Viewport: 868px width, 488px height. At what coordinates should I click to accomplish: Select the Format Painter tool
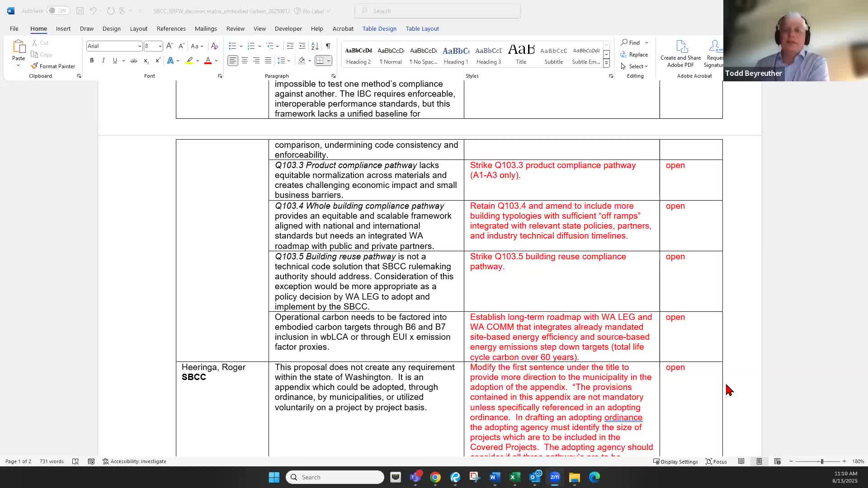[x=53, y=66]
